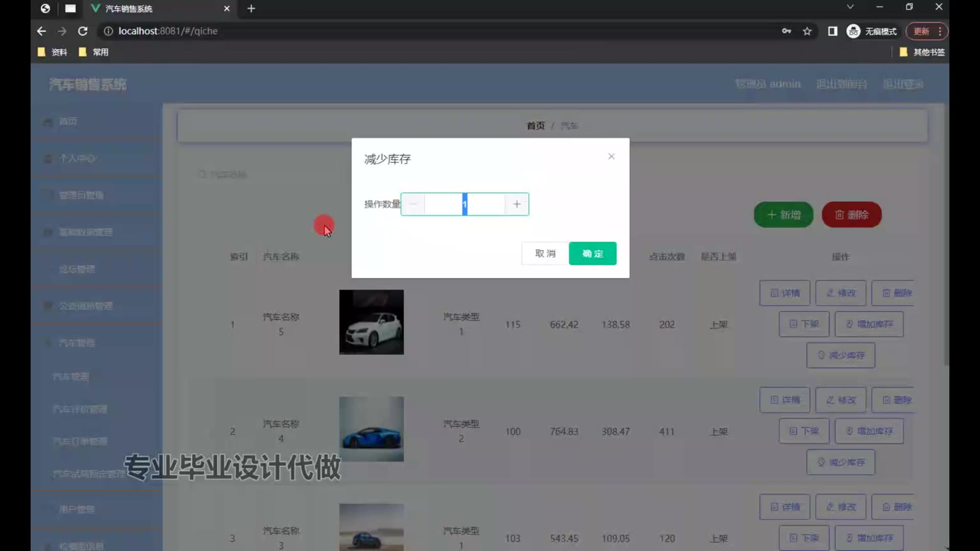Click price value 764.83 in second row

(x=564, y=432)
